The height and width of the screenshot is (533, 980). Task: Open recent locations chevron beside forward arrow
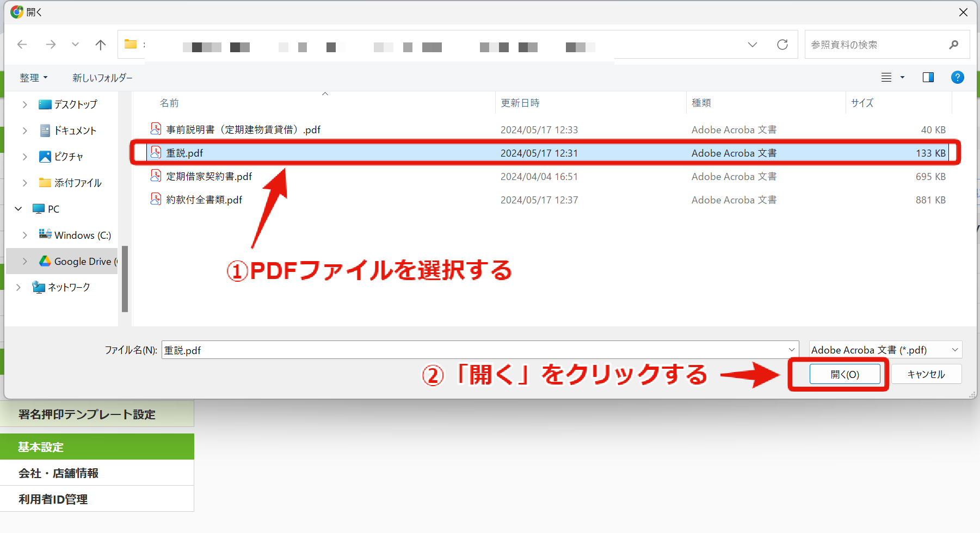pos(76,45)
